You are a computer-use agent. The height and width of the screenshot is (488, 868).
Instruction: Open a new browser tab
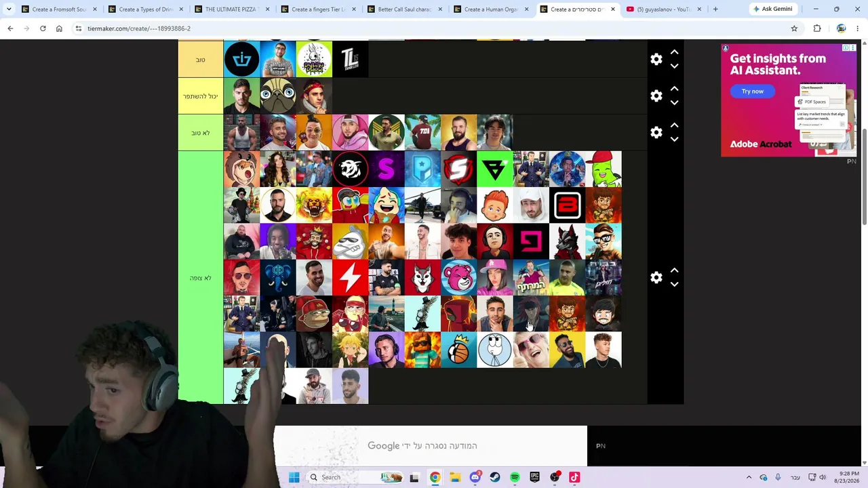(715, 9)
